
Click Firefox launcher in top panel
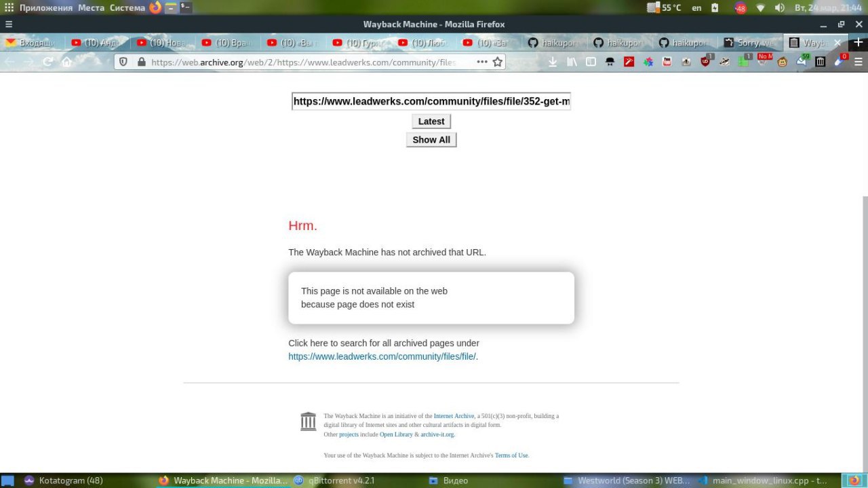(x=155, y=7)
